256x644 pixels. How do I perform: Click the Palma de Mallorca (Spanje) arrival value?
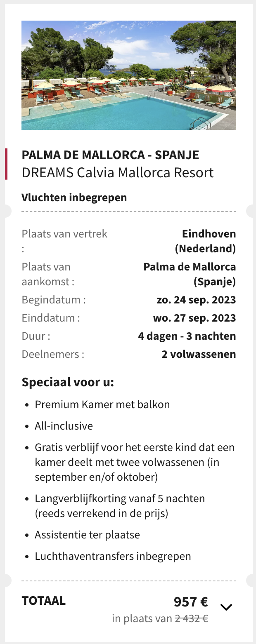pos(190,274)
